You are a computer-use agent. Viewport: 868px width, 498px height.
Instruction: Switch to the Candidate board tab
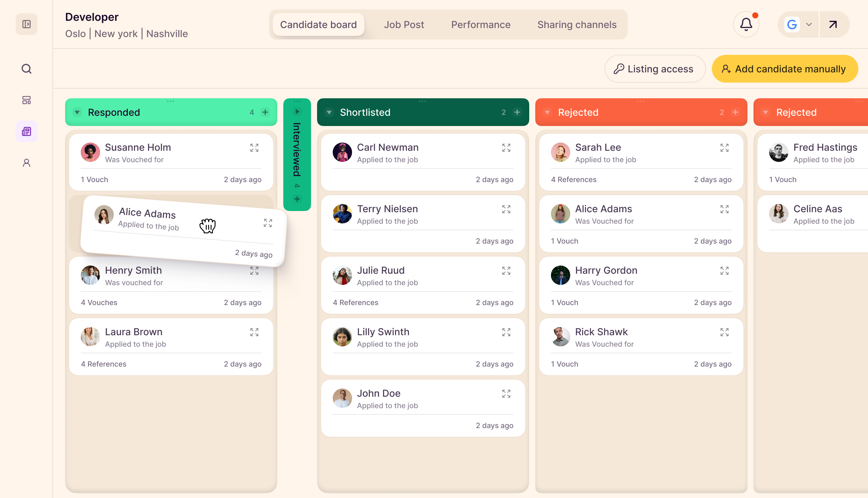(318, 25)
